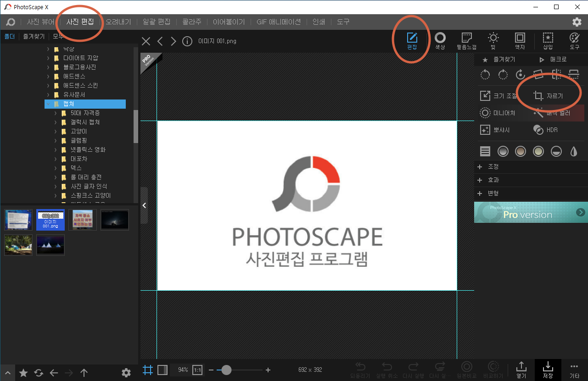The height and width of the screenshot is (381, 588).
Task: Click the zoom out minus button
Action: (211, 370)
